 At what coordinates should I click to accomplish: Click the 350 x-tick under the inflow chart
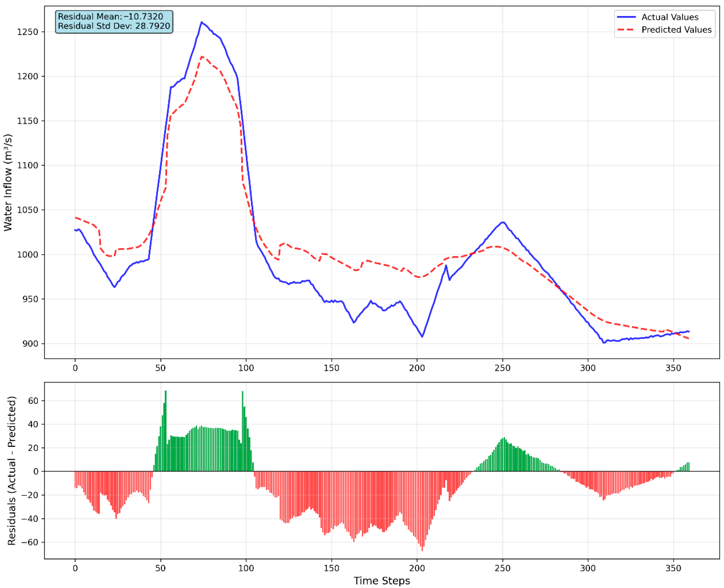point(673,369)
